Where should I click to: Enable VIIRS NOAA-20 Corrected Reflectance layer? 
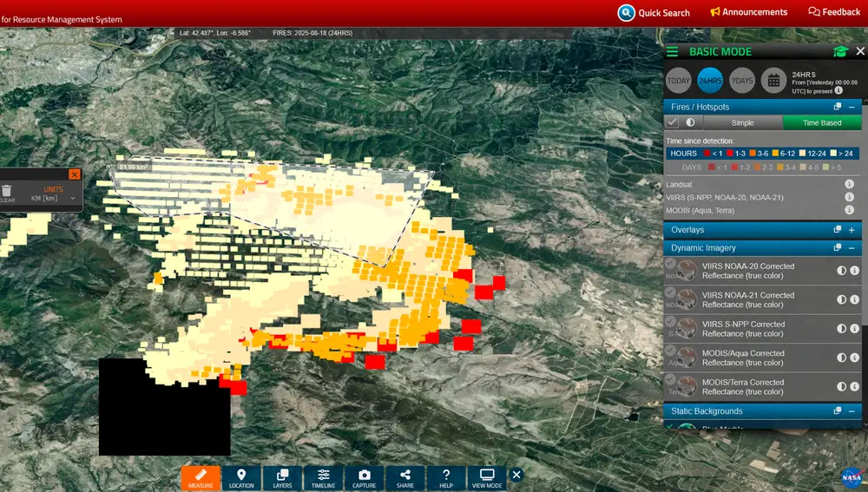670,265
